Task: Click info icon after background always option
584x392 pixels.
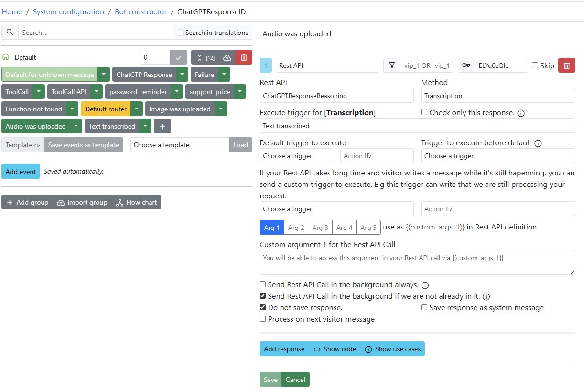Action: 425,285
